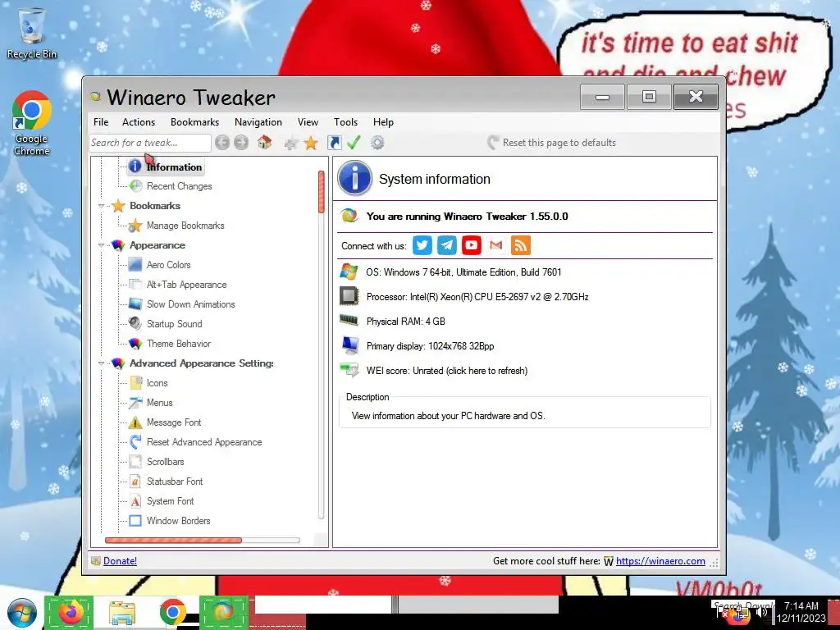Follow the Donate! link
Viewport: 840px width, 630px height.
click(x=120, y=561)
